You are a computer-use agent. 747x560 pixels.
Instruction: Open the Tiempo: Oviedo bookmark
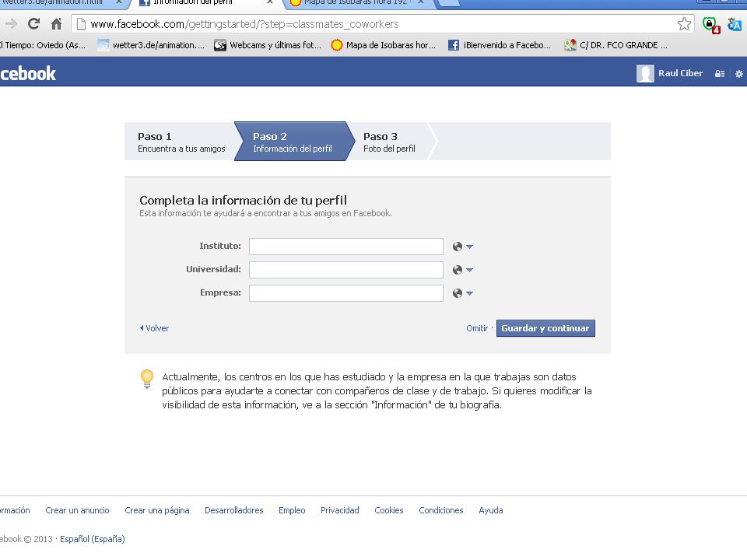(x=43, y=45)
